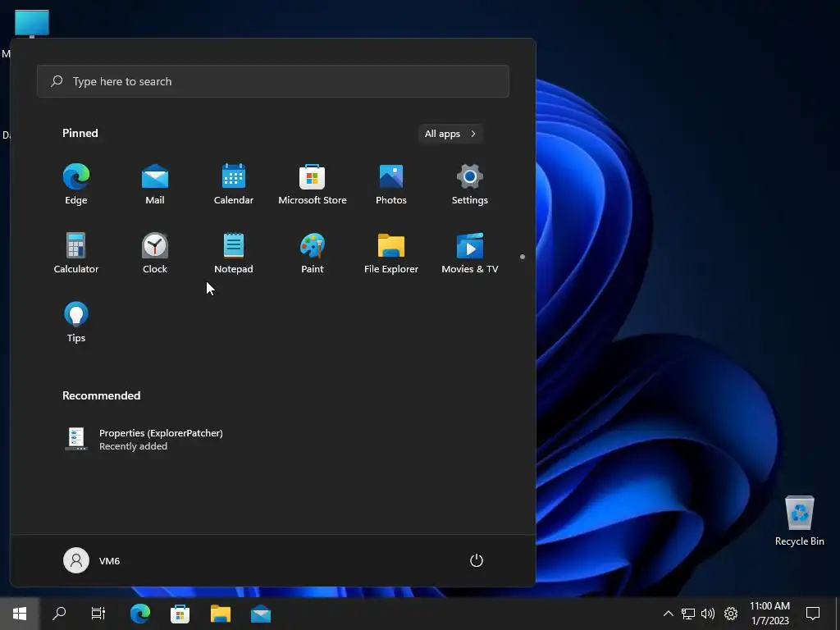Launch Movies & TV app
Viewport: 840px width, 630px height.
coord(470,253)
